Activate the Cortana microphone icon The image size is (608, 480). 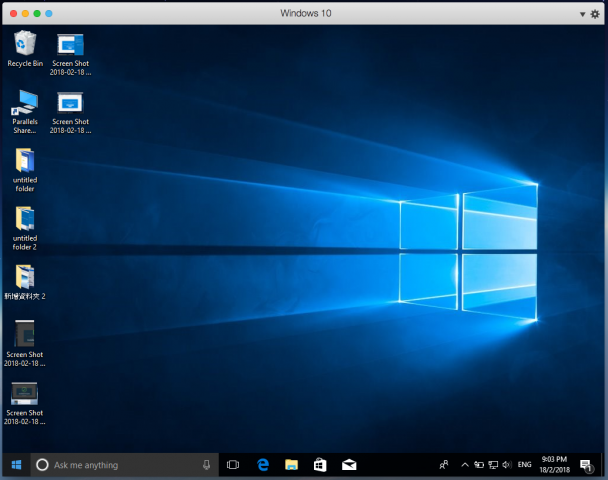(207, 464)
